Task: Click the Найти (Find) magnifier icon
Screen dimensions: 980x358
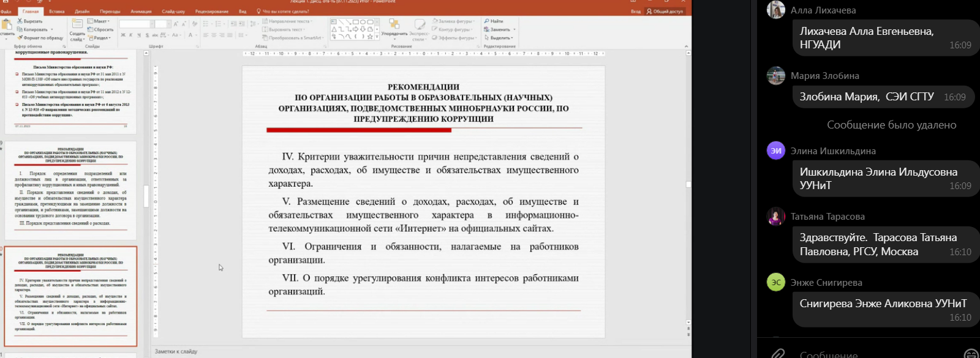Action: click(x=487, y=21)
